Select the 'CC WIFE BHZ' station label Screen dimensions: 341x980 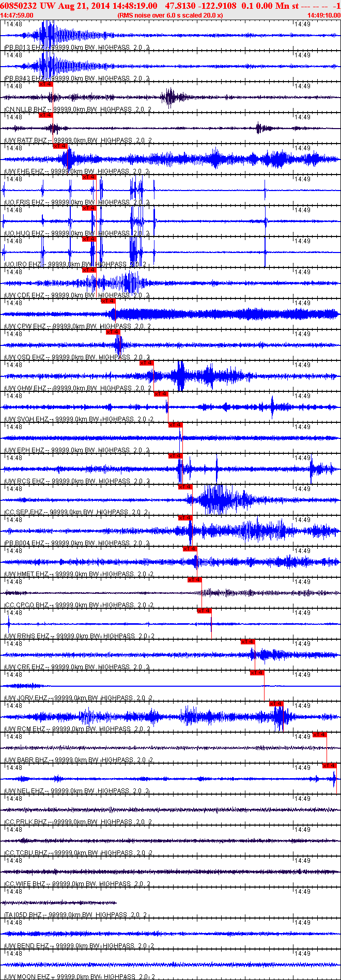[25, 884]
